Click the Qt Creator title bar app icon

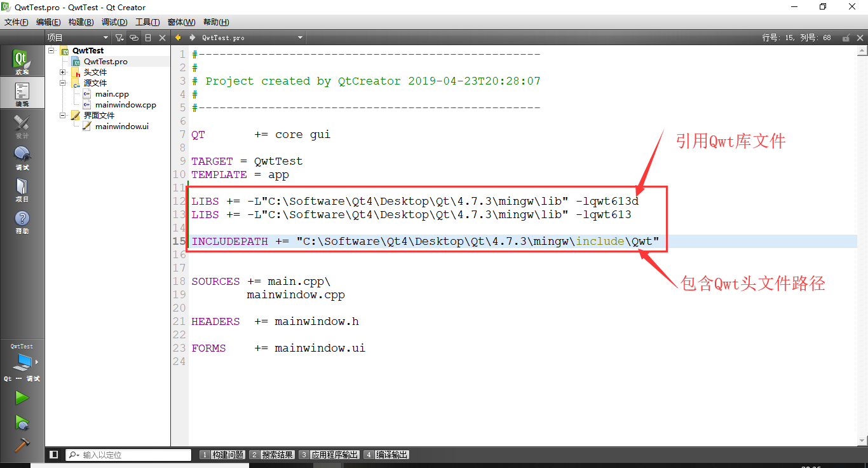[6, 7]
